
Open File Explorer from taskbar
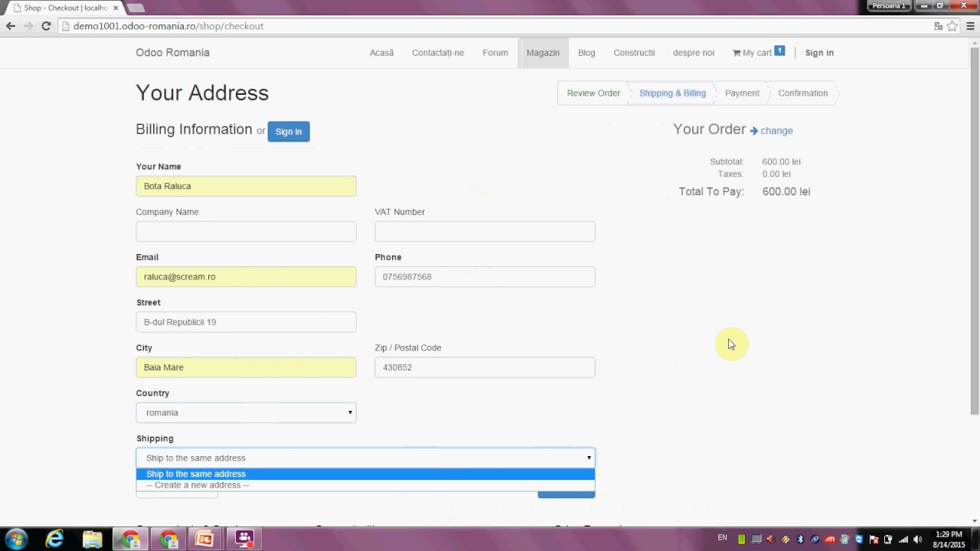pyautogui.click(x=92, y=539)
